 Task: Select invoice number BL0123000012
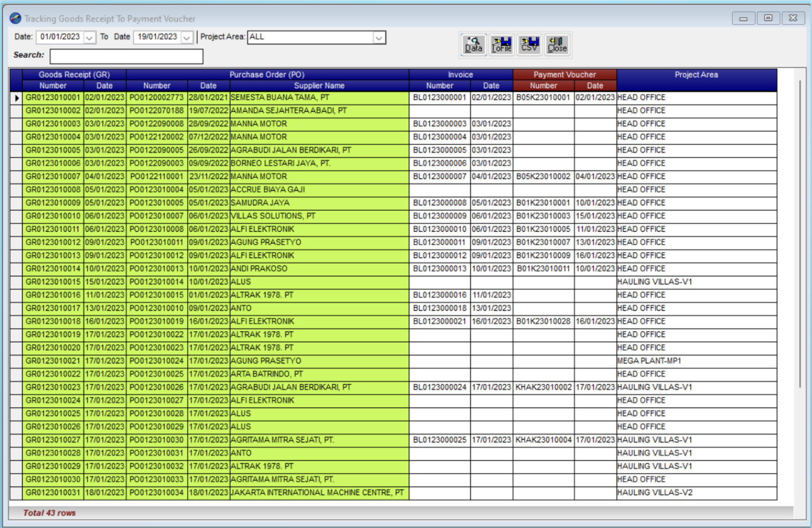(440, 256)
